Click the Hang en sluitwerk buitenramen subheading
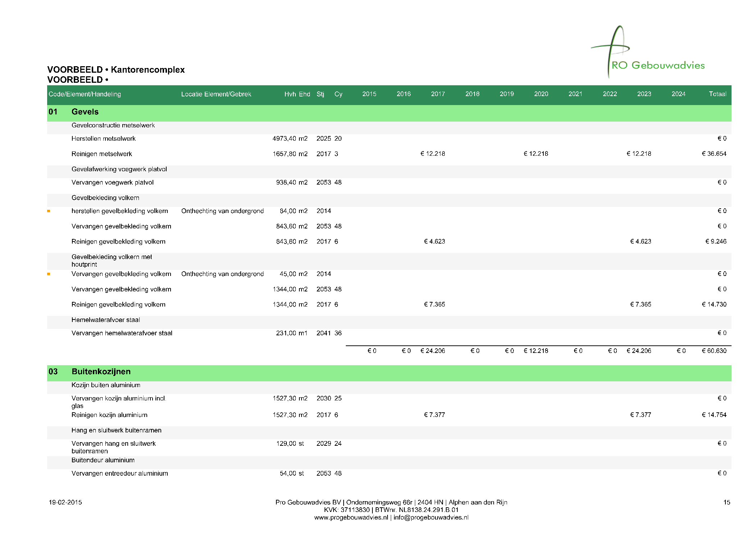This screenshot has height=535, width=756. pyautogui.click(x=116, y=431)
